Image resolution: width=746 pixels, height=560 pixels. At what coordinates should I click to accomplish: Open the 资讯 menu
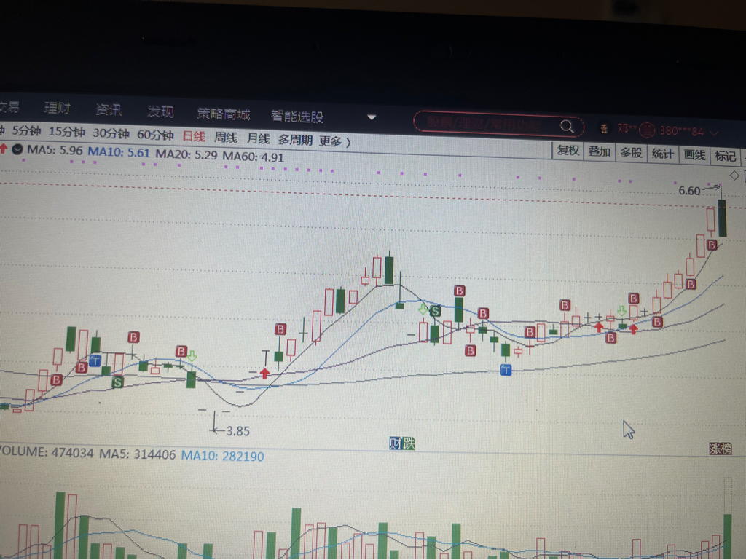(x=109, y=110)
